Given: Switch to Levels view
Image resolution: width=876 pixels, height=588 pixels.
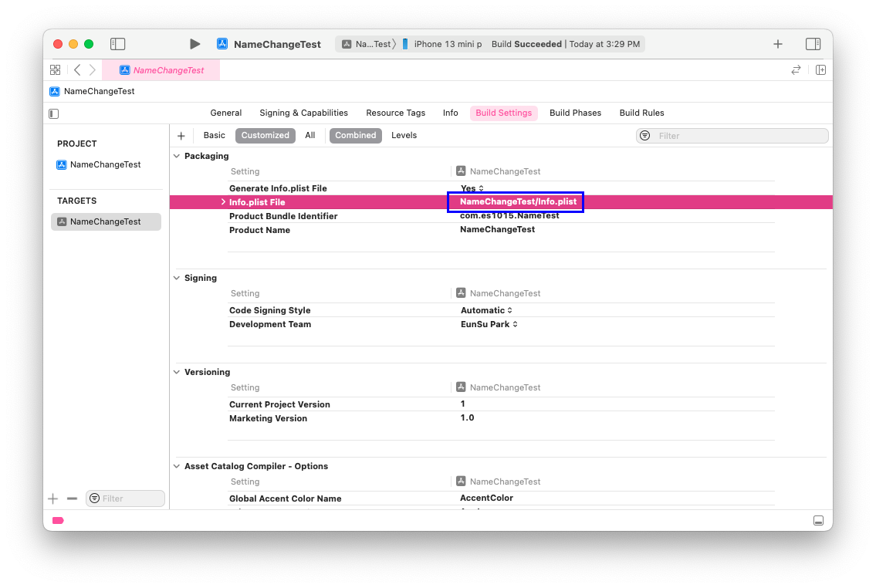Looking at the screenshot, I should pyautogui.click(x=404, y=135).
